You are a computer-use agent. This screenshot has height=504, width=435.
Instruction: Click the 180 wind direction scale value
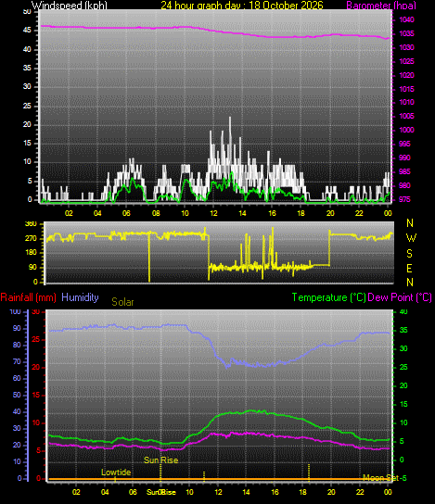click(x=31, y=253)
